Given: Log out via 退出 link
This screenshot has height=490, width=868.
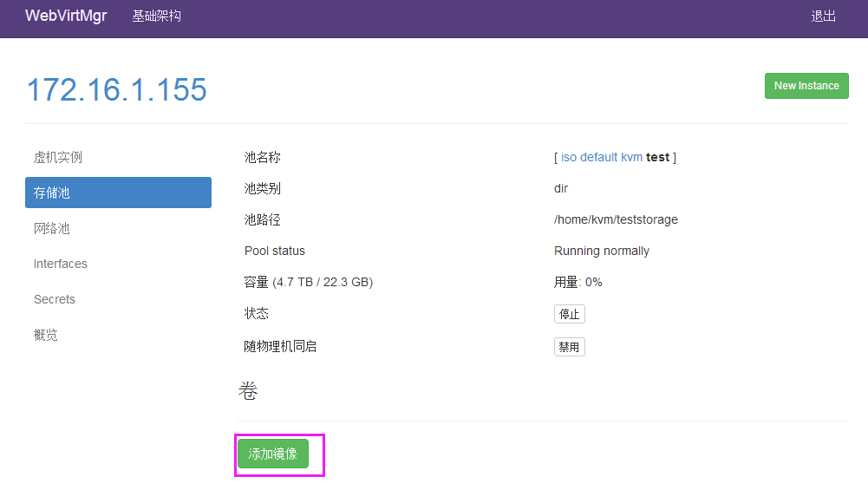Looking at the screenshot, I should [823, 16].
